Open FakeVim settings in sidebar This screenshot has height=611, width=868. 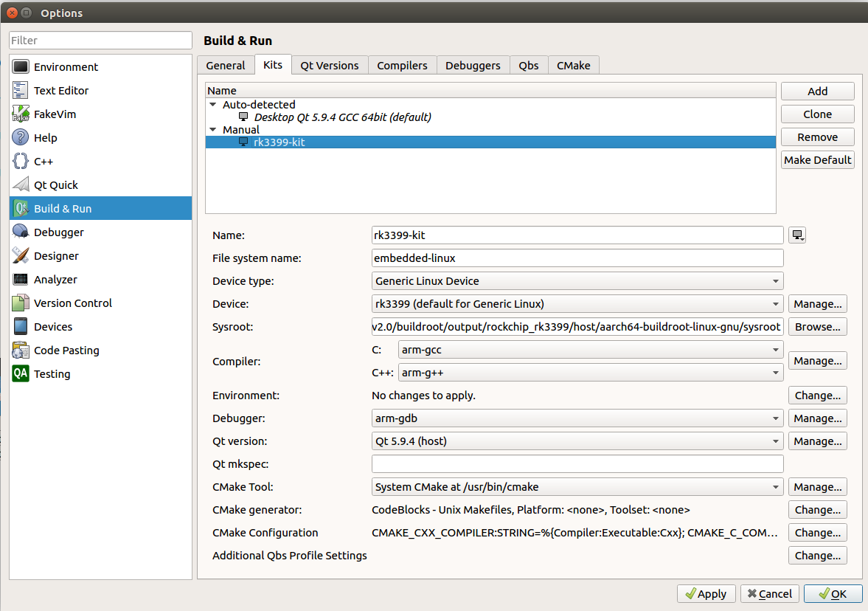pyautogui.click(x=55, y=114)
